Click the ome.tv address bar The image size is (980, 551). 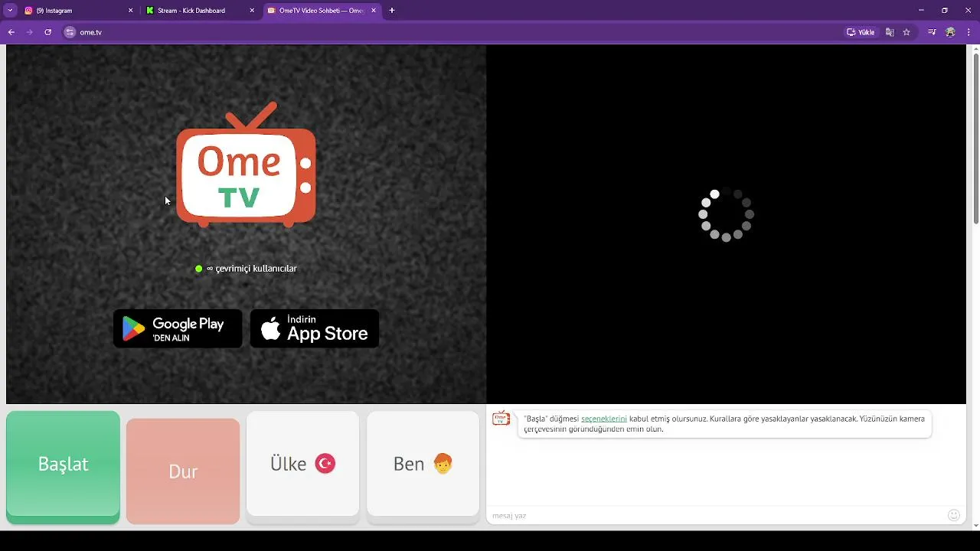point(452,32)
